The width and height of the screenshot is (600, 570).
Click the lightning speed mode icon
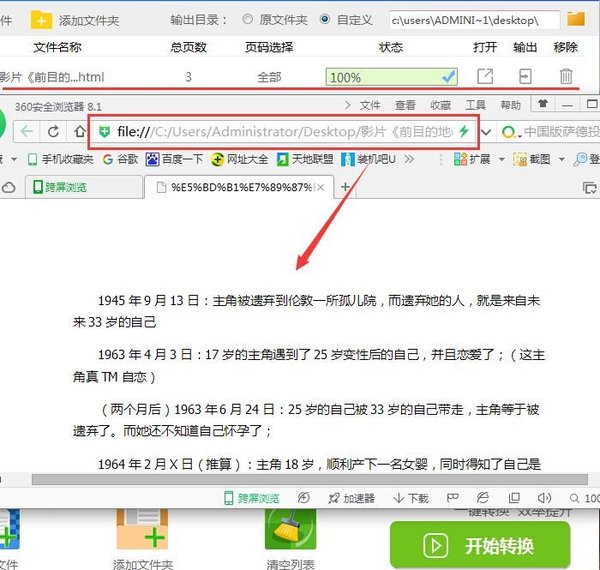[464, 131]
